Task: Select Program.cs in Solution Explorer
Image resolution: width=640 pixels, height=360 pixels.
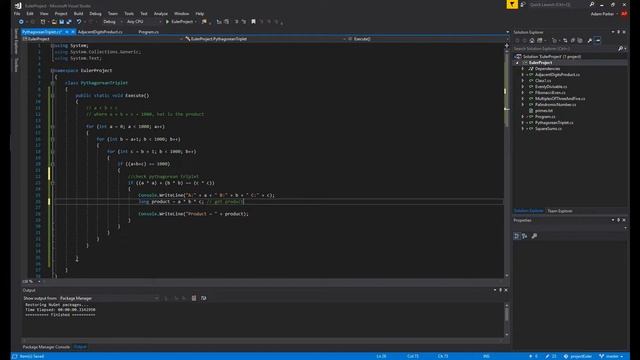Action: pos(545,117)
